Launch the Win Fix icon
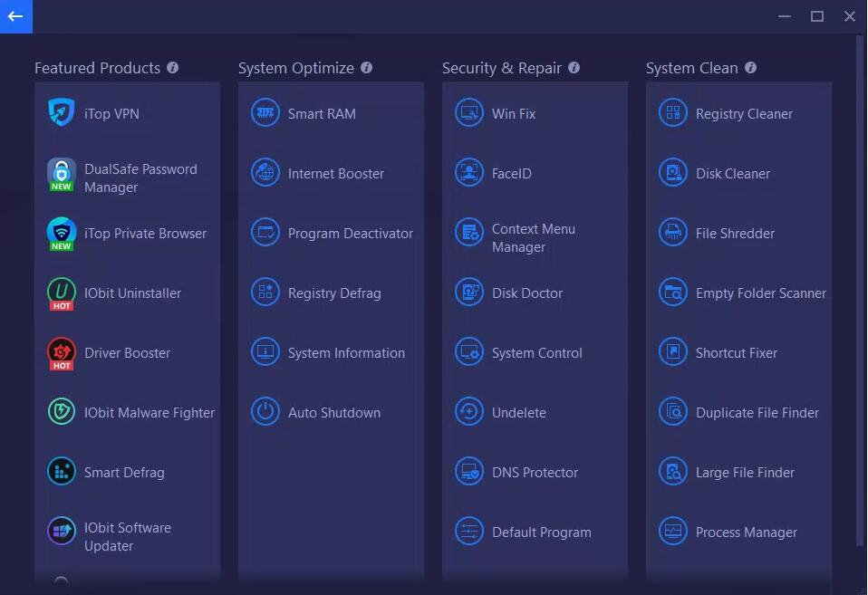The width and height of the screenshot is (868, 595). click(469, 113)
